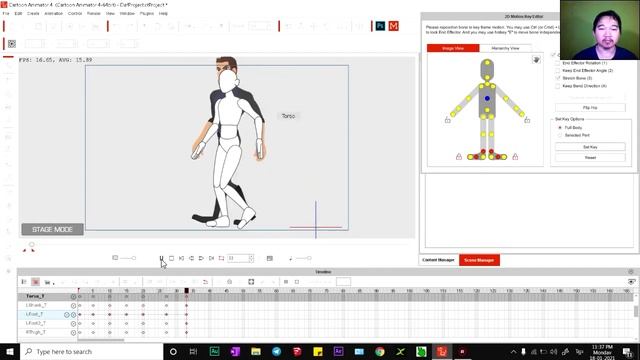Toggle the red loop playback icon
Screen dimensions: 640x360
click(221, 258)
